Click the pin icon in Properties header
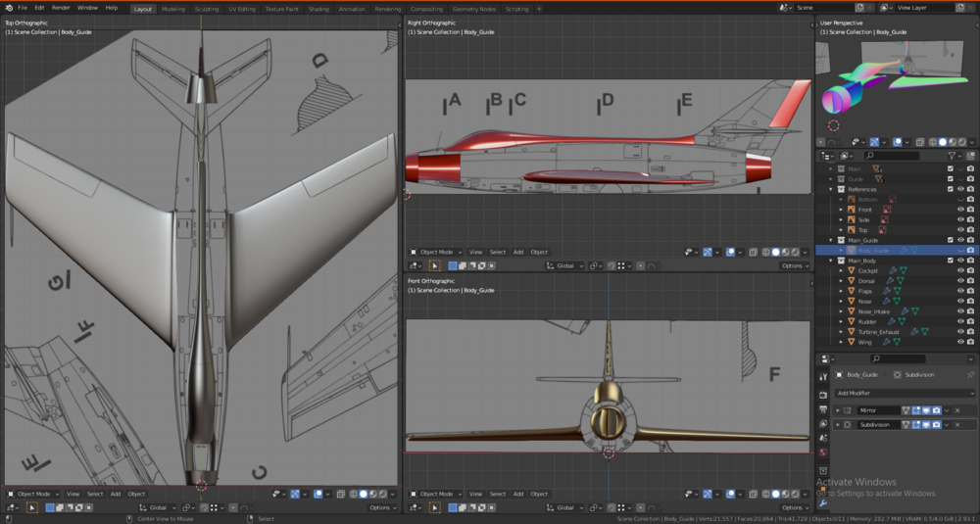Screen dimensions: 980x524 pos(970,374)
